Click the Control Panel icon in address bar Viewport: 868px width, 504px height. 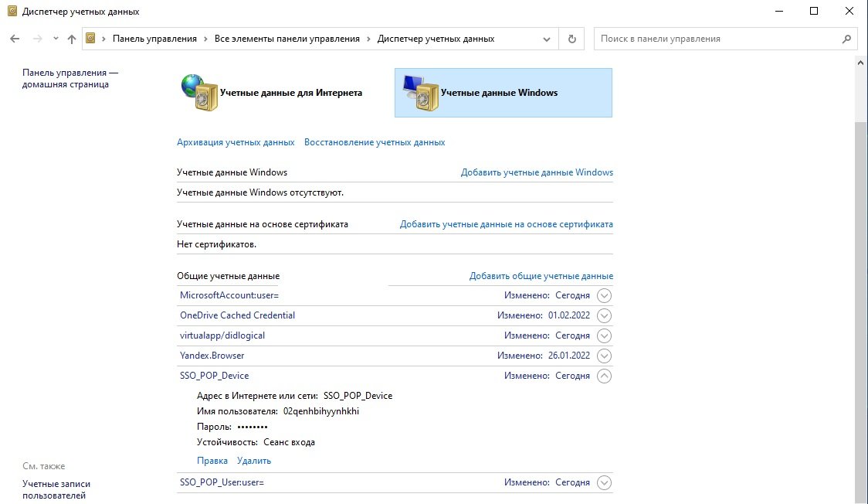pyautogui.click(x=90, y=39)
